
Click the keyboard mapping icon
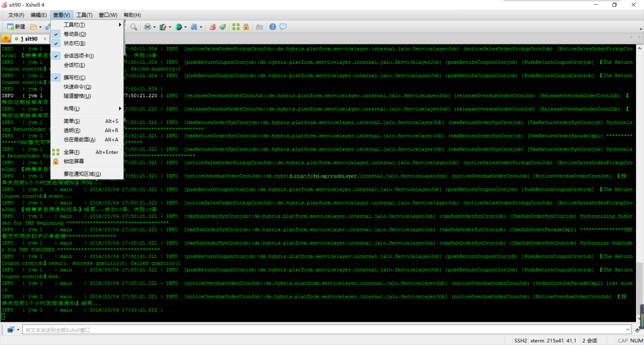(259, 27)
